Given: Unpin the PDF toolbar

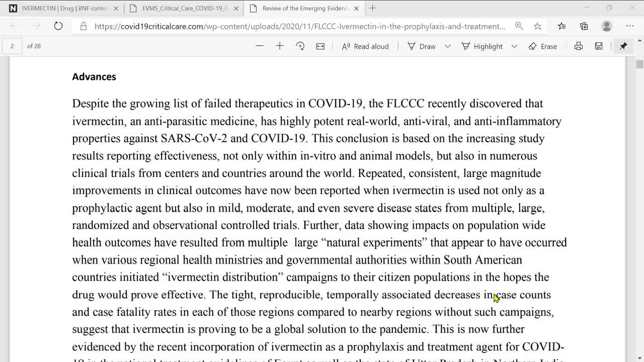Looking at the screenshot, I should point(623,46).
